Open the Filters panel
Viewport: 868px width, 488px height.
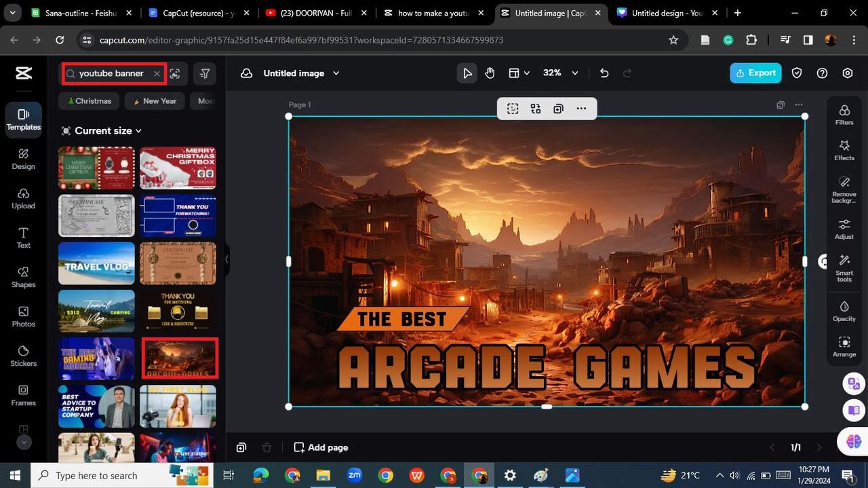(844, 115)
